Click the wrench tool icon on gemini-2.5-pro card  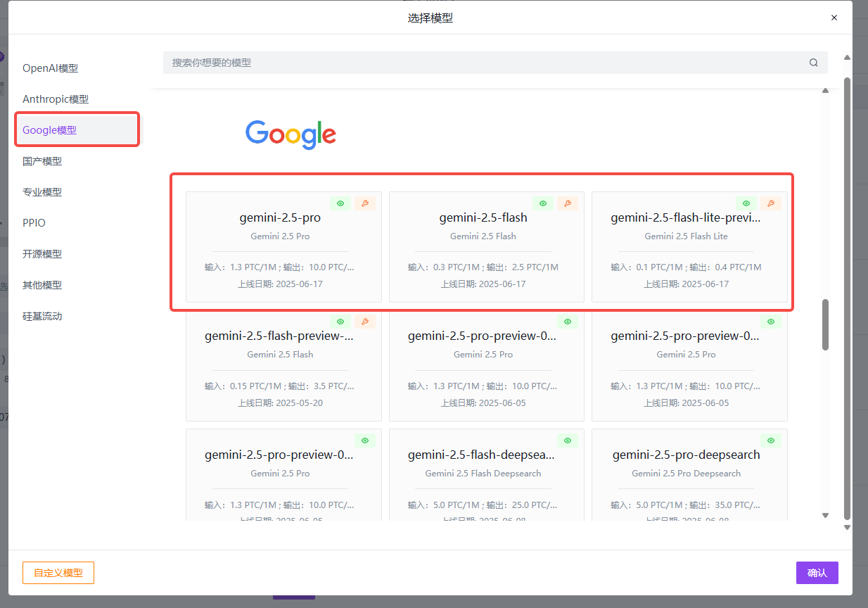point(365,203)
